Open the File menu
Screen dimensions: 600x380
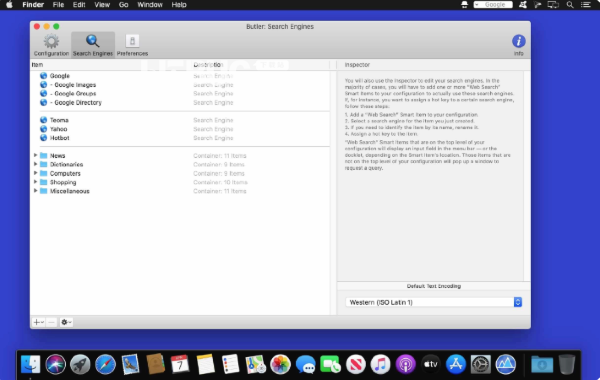(x=58, y=5)
